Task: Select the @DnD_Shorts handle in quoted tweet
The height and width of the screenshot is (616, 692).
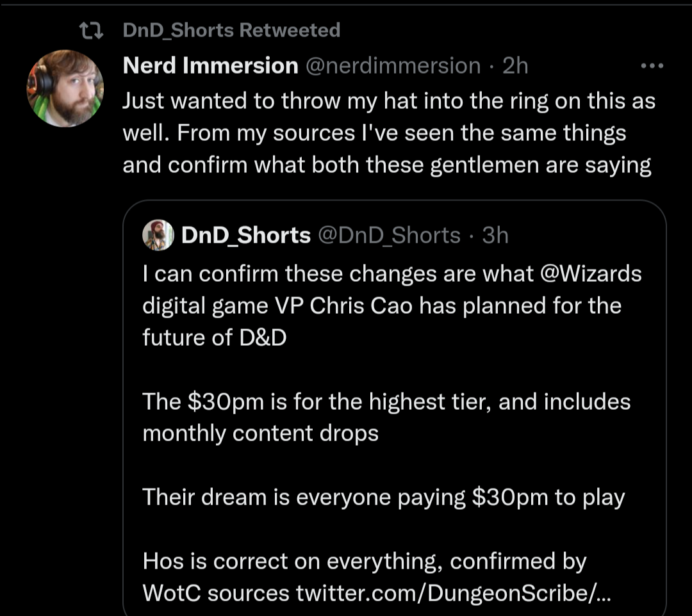Action: click(389, 236)
